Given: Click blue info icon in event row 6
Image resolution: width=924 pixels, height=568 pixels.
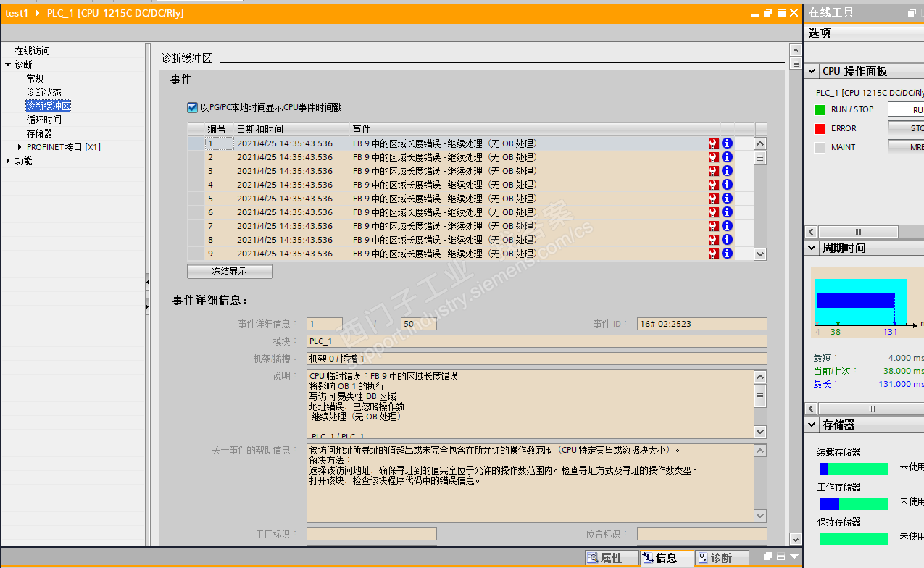Looking at the screenshot, I should pos(727,212).
